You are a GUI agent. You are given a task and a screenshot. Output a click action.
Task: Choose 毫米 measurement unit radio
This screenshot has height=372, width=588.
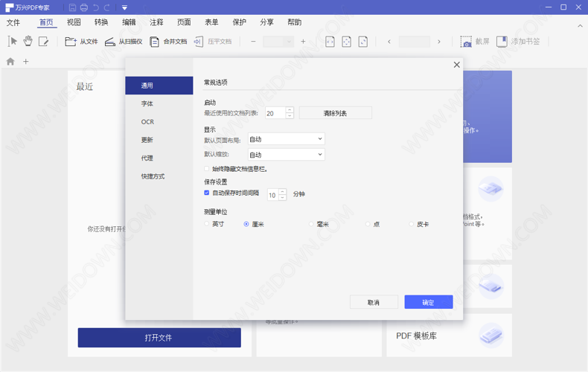coord(311,224)
